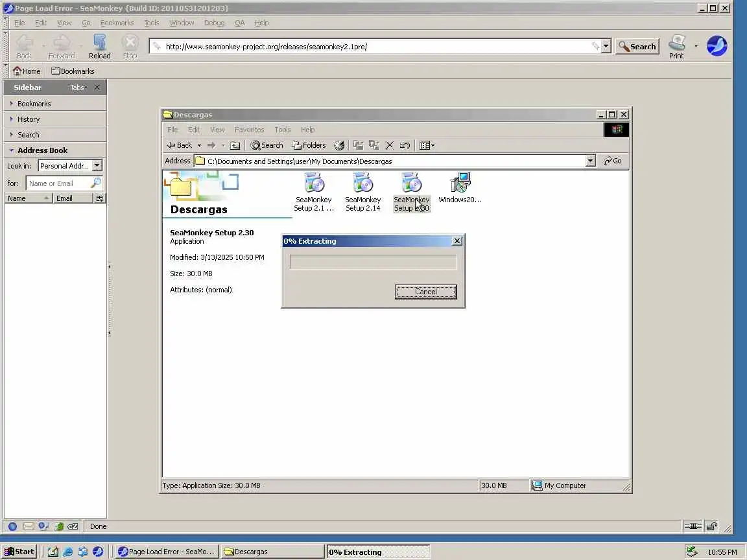Screen dimensions: 747x560
Task: Open the Forward history dropdown arrow in the Descargas toolbar
Action: pyautogui.click(x=222, y=145)
